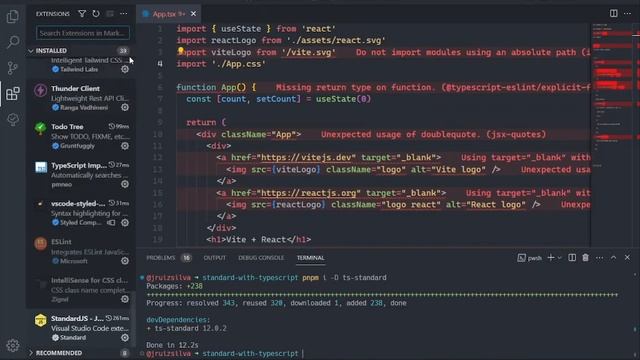640x360 pixels.
Task: Maximize the panel with the up chevron
Action: coord(613,258)
